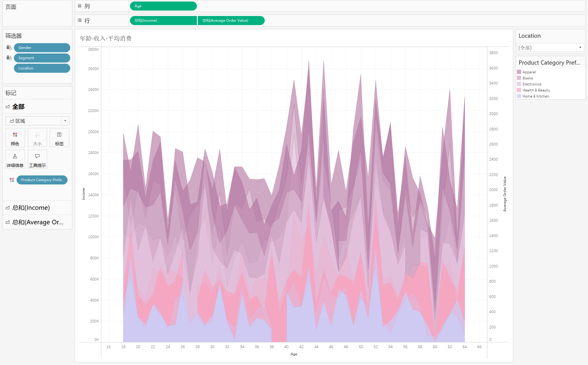Click the Size (大小) marks card icon
The image size is (588, 365).
pos(37,138)
